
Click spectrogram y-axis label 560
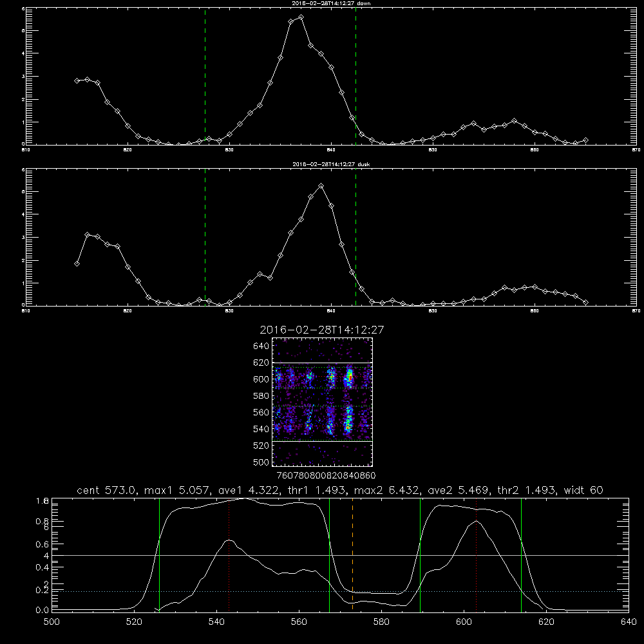(x=261, y=412)
